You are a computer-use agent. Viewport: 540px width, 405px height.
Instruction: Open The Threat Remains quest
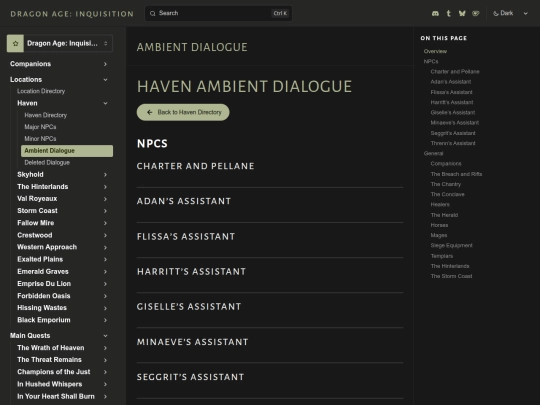click(x=49, y=360)
